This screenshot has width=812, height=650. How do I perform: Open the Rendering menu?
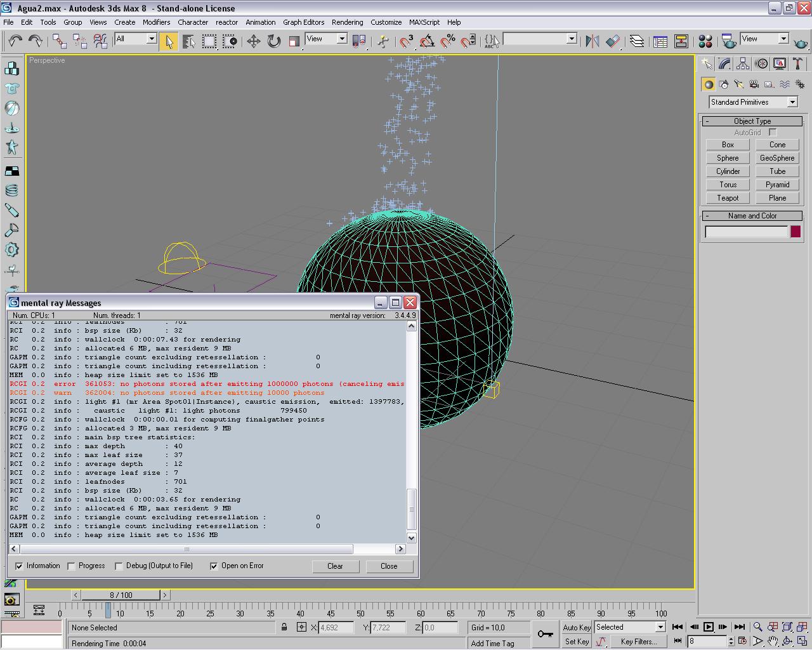(x=347, y=22)
